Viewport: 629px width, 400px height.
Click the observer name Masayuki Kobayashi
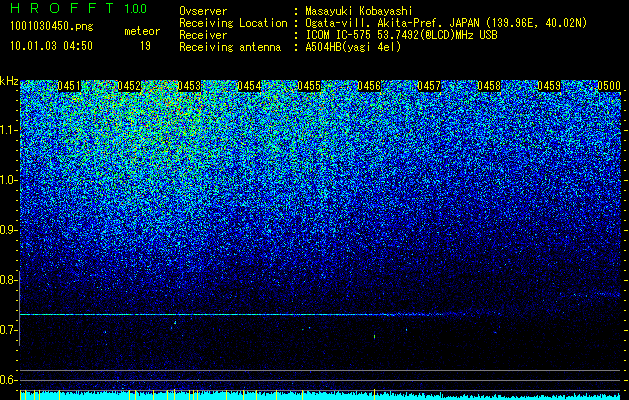[x=359, y=11]
